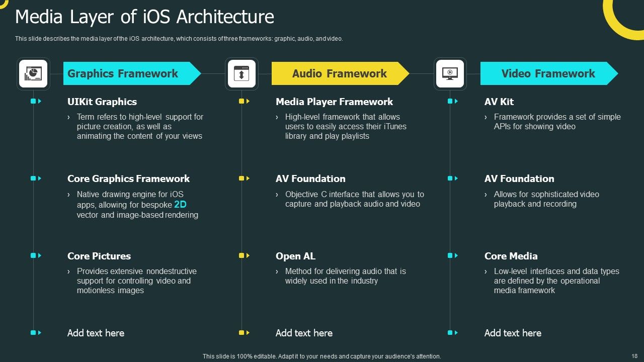Click the Audio Framework up-down arrow icon
This screenshot has width=644, height=362.
pos(242,74)
